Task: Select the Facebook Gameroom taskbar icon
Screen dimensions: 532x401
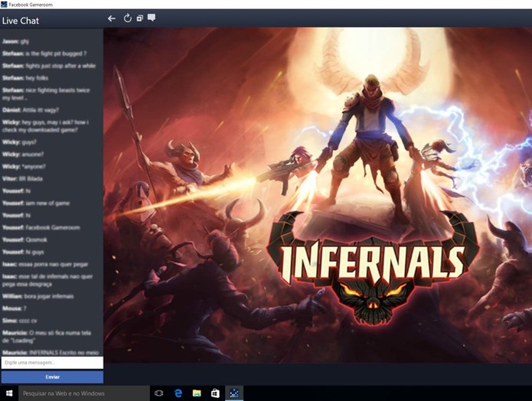Action: click(x=234, y=393)
